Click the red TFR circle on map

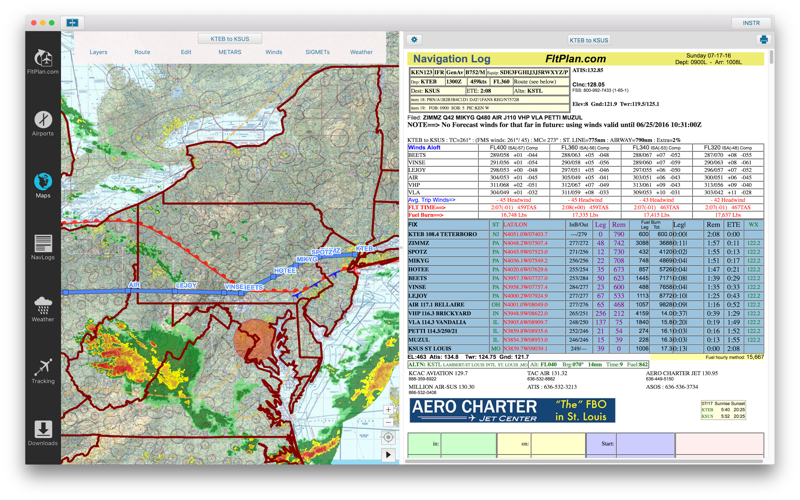point(255,339)
